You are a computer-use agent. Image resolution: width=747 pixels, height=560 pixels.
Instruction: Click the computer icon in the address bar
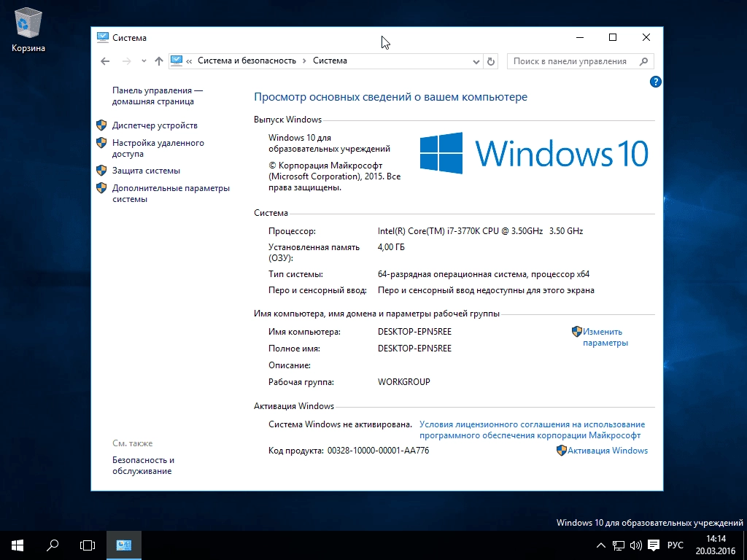pyautogui.click(x=177, y=61)
